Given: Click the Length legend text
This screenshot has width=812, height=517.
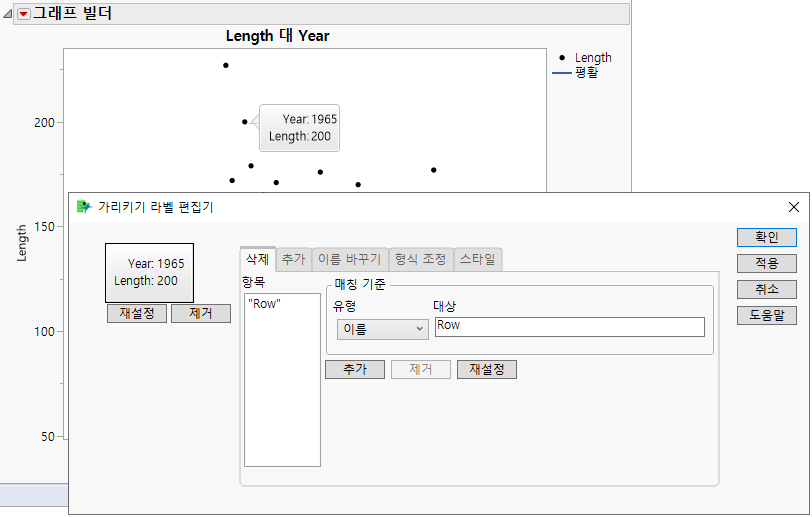Looking at the screenshot, I should pyautogui.click(x=593, y=58).
